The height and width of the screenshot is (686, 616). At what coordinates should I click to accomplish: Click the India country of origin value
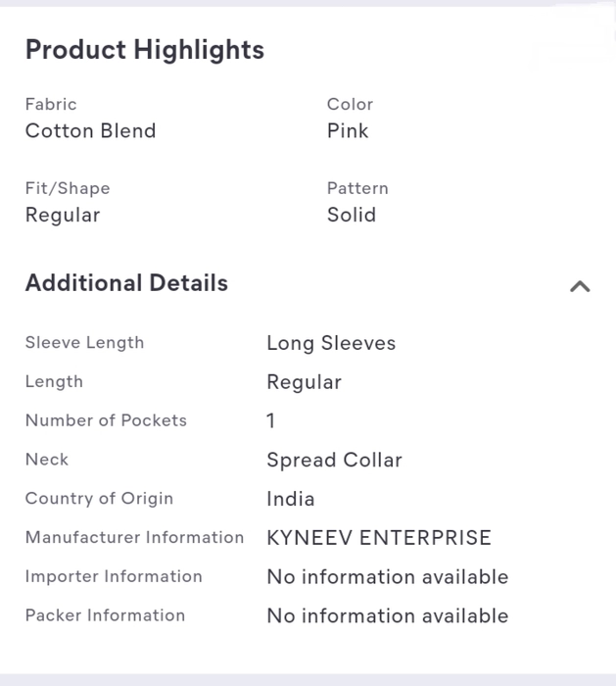coord(291,499)
